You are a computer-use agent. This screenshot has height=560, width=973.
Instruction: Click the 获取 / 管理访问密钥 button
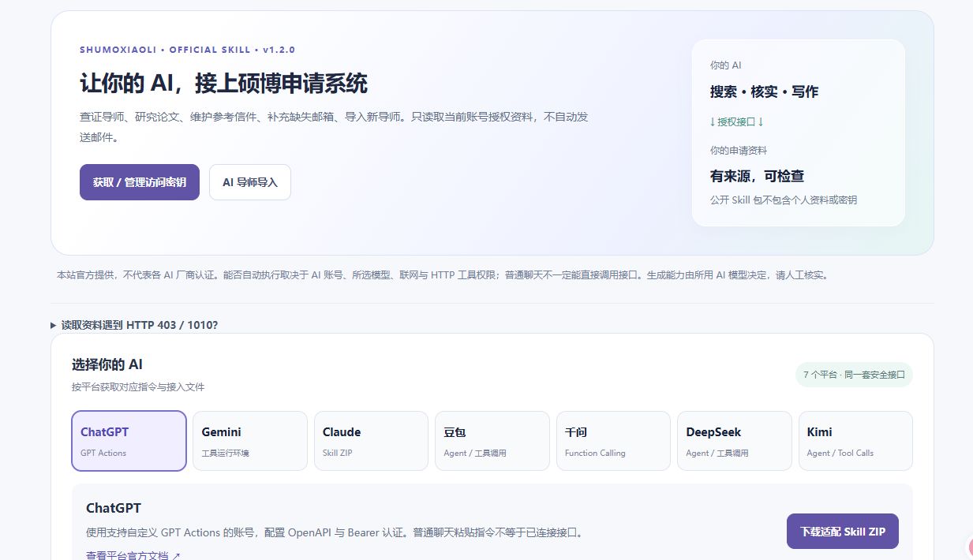click(x=140, y=182)
